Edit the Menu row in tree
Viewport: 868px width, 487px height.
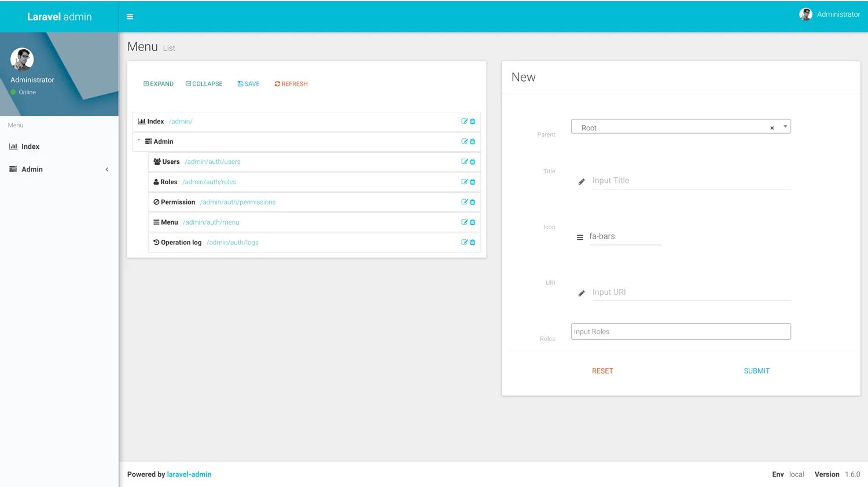coord(464,222)
